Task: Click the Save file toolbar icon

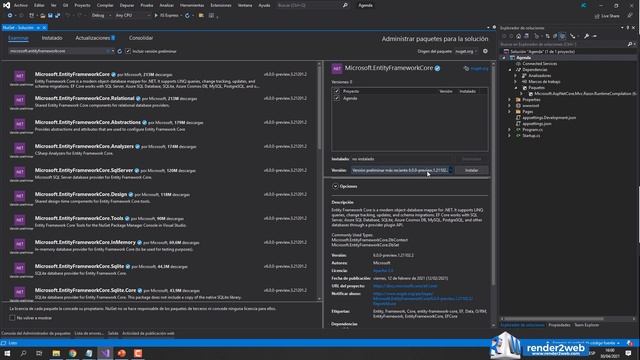Action: pyautogui.click(x=50, y=16)
